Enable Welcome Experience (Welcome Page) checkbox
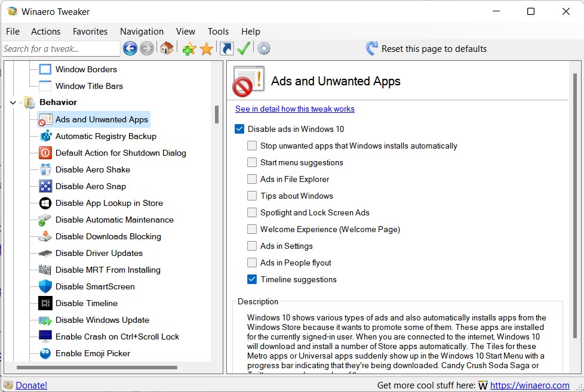The width and height of the screenshot is (584, 392). [x=252, y=229]
